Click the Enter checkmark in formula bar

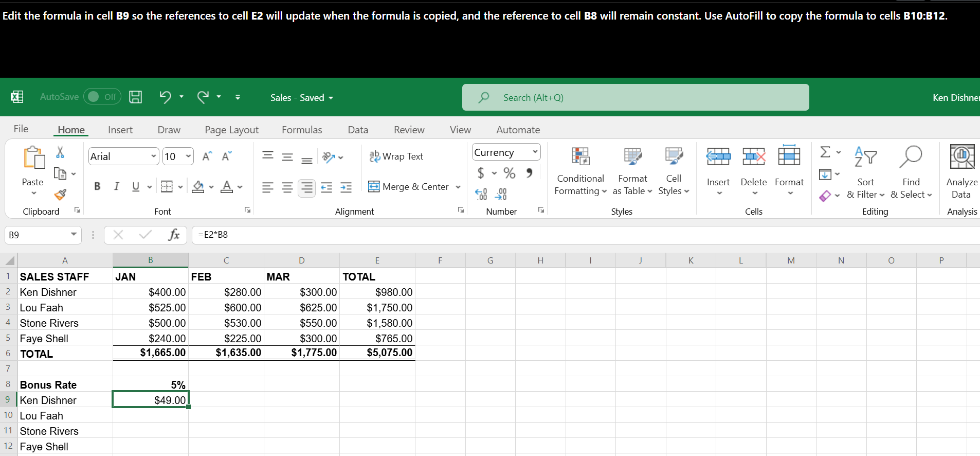[x=146, y=235]
